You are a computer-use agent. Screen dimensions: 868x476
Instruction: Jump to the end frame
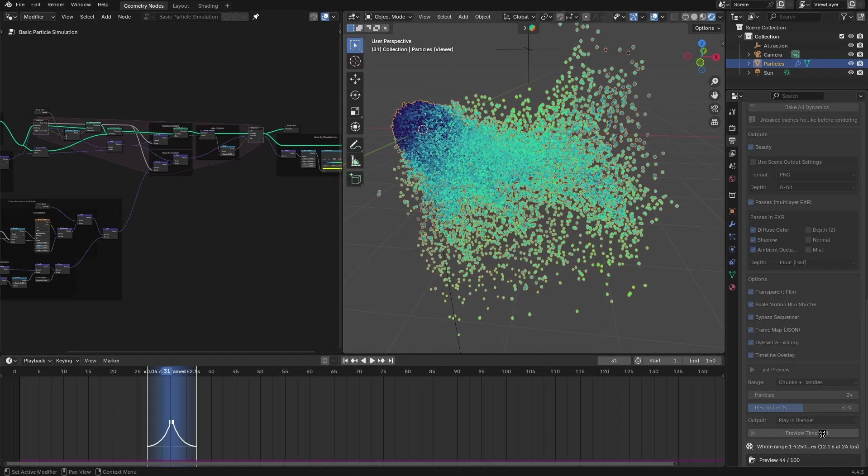tap(391, 361)
